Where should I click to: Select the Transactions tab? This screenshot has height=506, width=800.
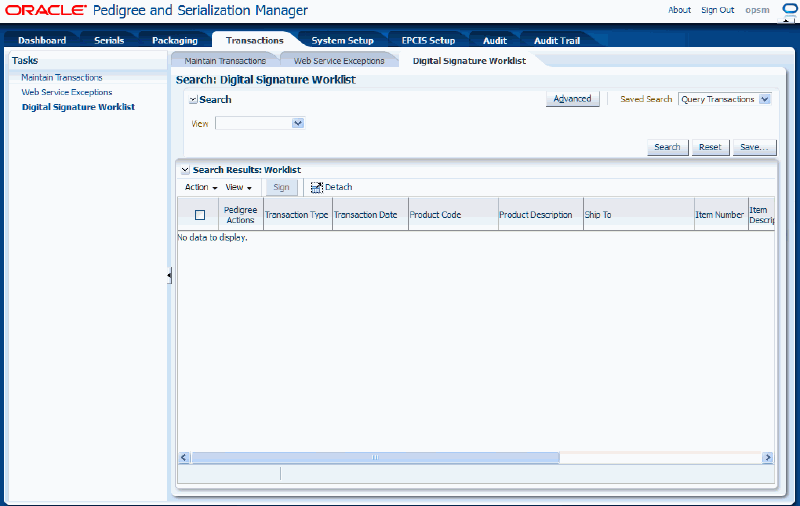(255, 40)
